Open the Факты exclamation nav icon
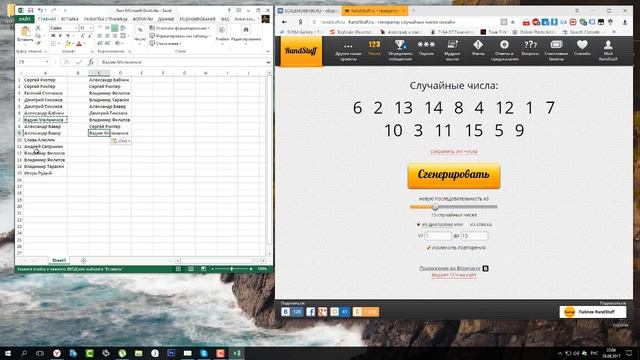The height and width of the screenshot is (360, 640). [478, 48]
